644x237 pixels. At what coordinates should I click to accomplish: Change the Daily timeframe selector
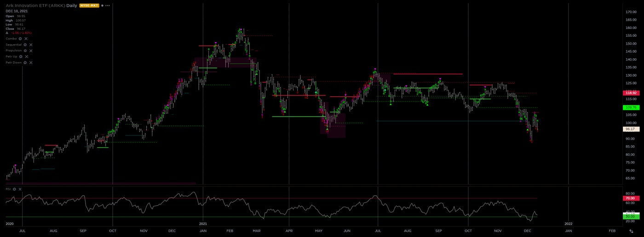(72, 6)
